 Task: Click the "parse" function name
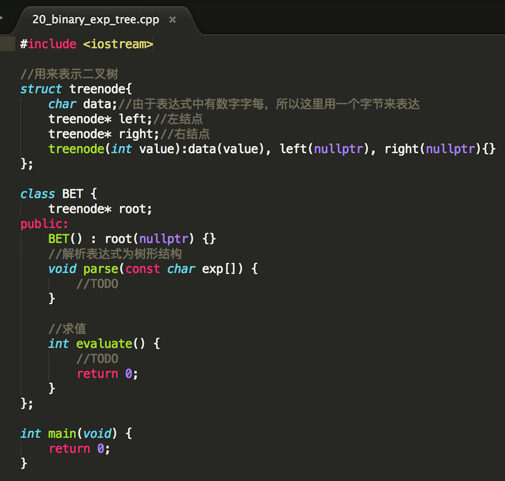click(x=101, y=269)
